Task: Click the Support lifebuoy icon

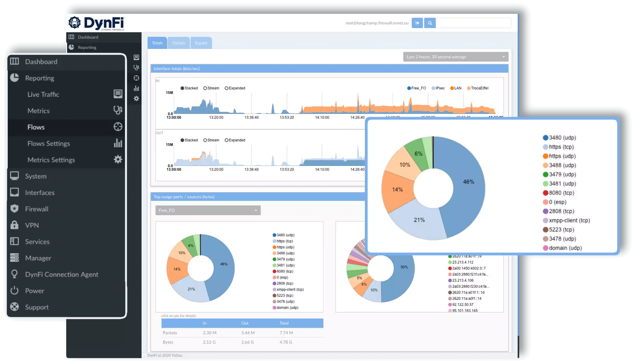Action: (14, 307)
